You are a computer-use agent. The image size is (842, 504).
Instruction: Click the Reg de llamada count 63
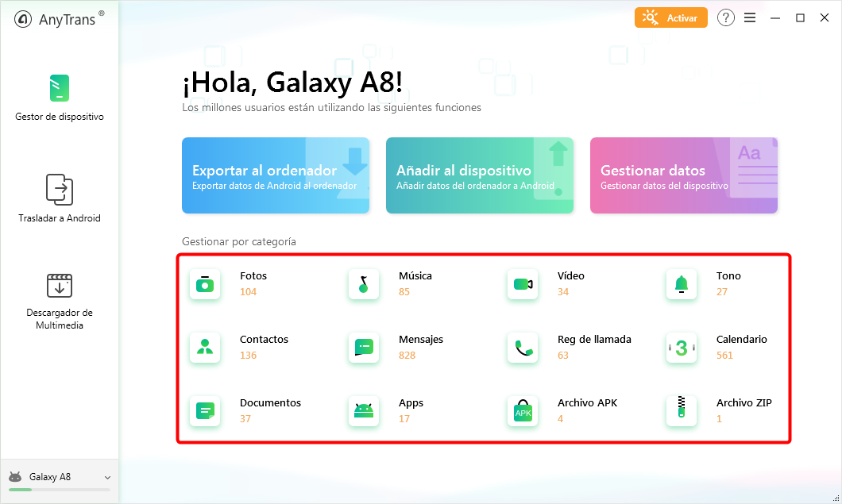[562, 356]
